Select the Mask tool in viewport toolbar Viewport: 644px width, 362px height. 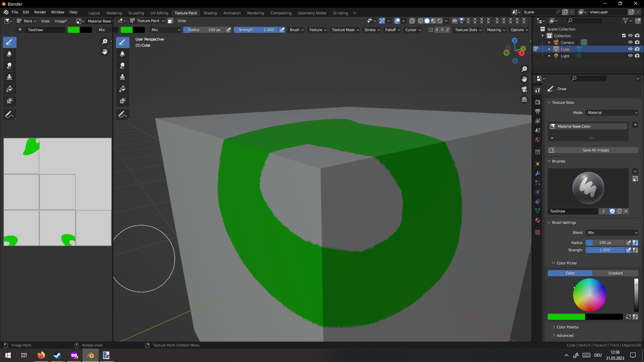(x=122, y=101)
